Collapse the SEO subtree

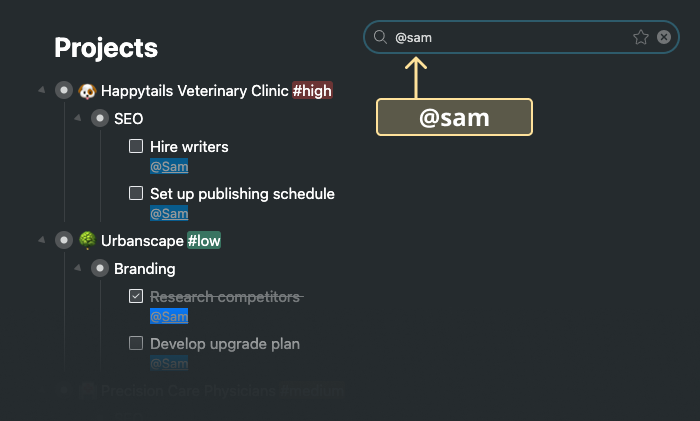pyautogui.click(x=78, y=118)
